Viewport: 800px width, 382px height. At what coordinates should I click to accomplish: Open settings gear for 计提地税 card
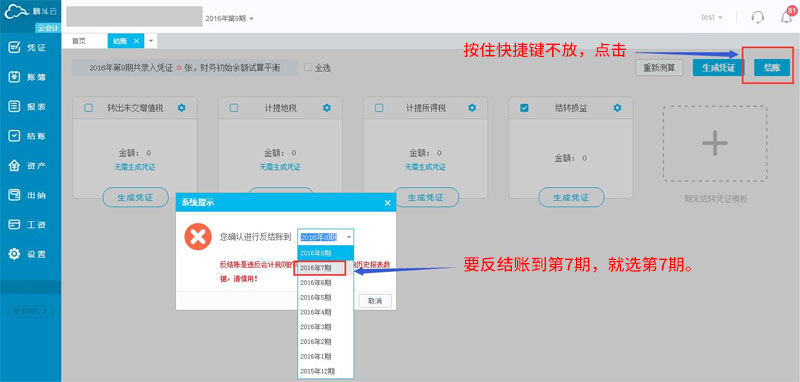click(x=327, y=108)
